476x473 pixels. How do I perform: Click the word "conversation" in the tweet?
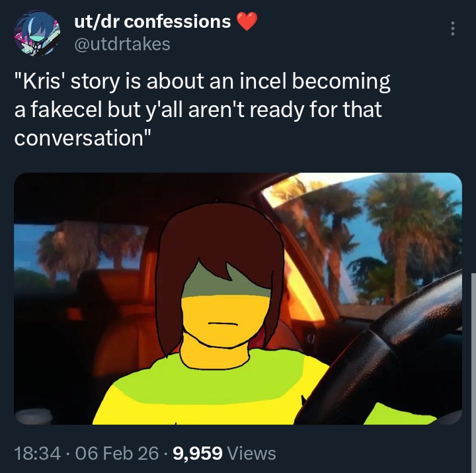click(79, 138)
